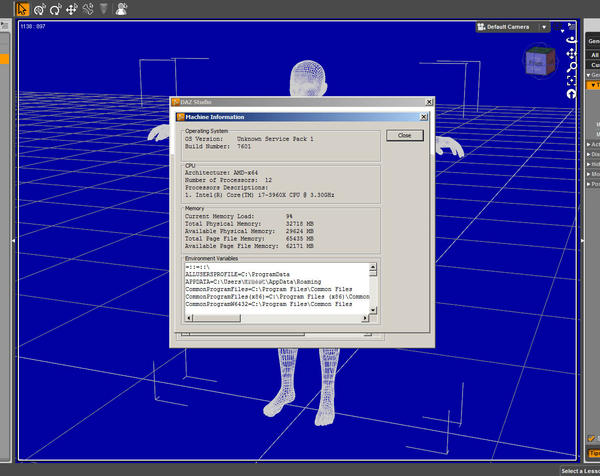Screen dimensions: 600x476
Task: Close the Machine Information window via X
Action: pyautogui.click(x=423, y=117)
